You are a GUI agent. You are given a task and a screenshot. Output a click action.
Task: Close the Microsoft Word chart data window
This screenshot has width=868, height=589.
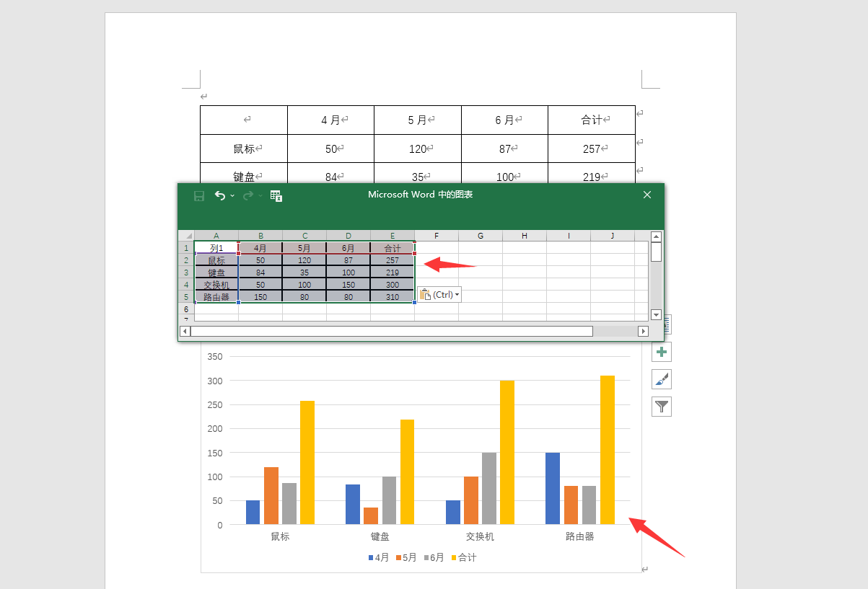(x=647, y=195)
